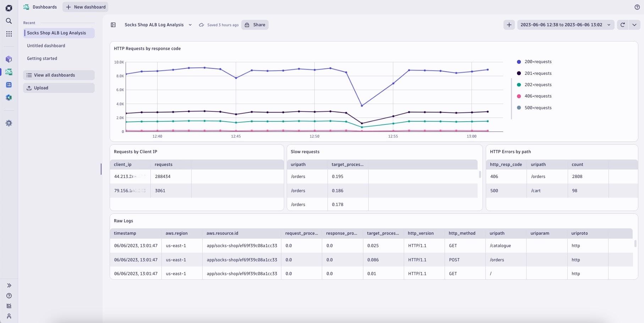
Task: Open the Dashboards header tab
Action: 40,7
